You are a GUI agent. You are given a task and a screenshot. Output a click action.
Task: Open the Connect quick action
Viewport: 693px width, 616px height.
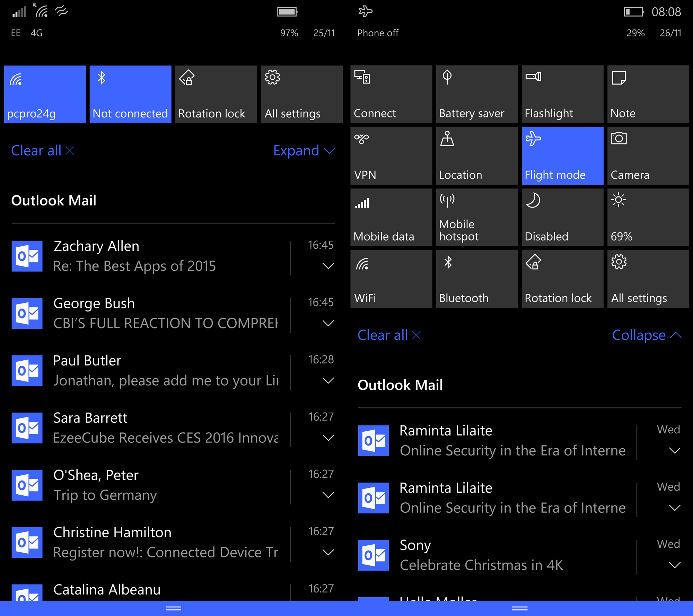pyautogui.click(x=391, y=94)
